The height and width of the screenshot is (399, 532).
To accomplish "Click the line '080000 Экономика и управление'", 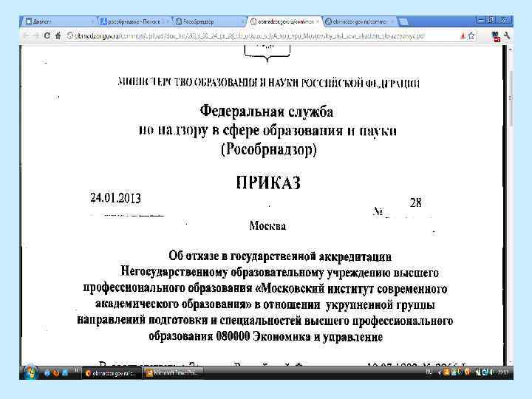I will (x=299, y=337).
